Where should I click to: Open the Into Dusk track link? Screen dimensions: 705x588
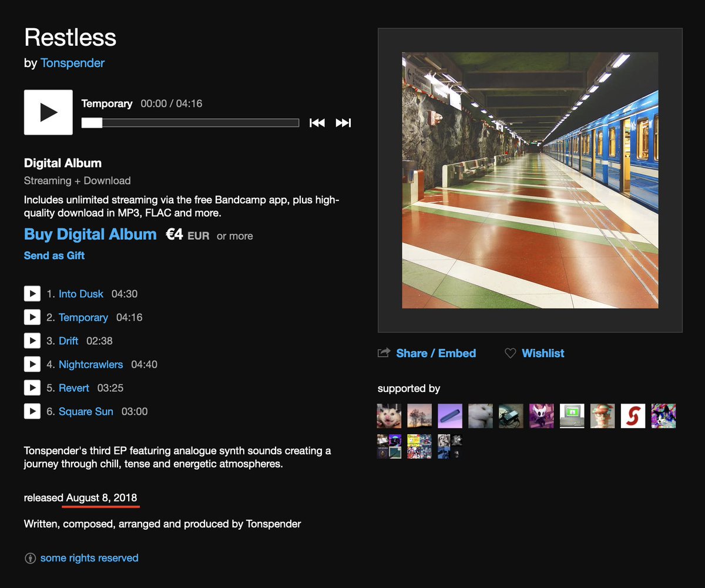click(81, 294)
